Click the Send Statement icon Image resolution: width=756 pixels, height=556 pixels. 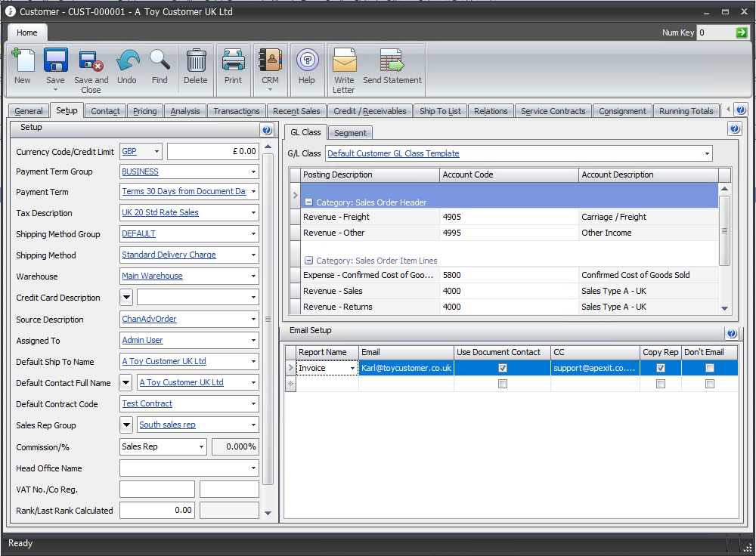point(392,60)
